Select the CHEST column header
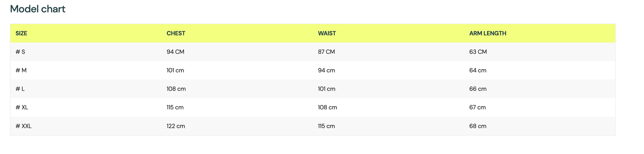The image size is (644, 154). [176, 33]
